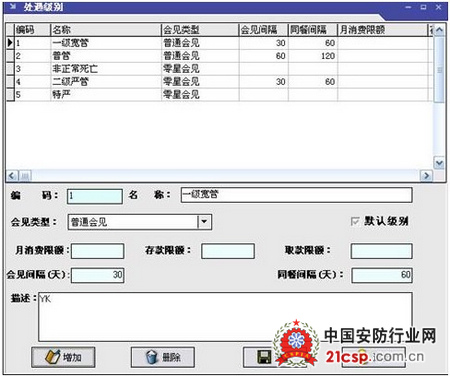This screenshot has width=450, height=377.
Task: Click the horizontal scroll right arrow
Action: point(426,176)
